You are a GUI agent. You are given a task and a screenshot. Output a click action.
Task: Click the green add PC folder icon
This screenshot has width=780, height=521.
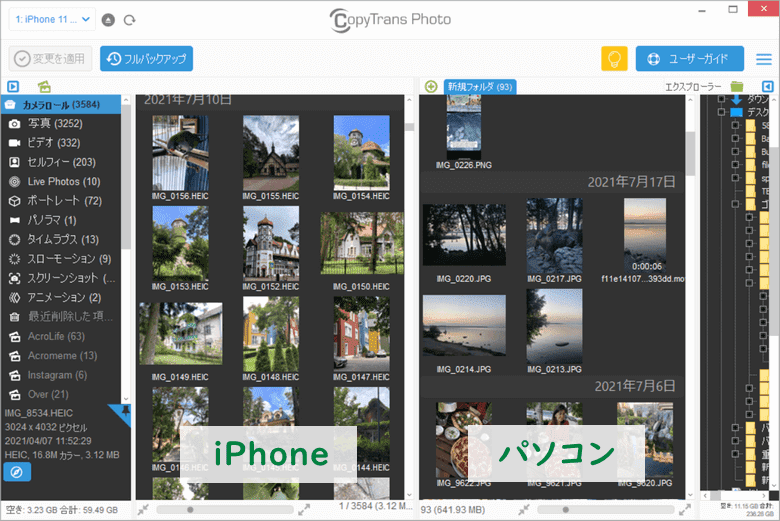tap(431, 87)
